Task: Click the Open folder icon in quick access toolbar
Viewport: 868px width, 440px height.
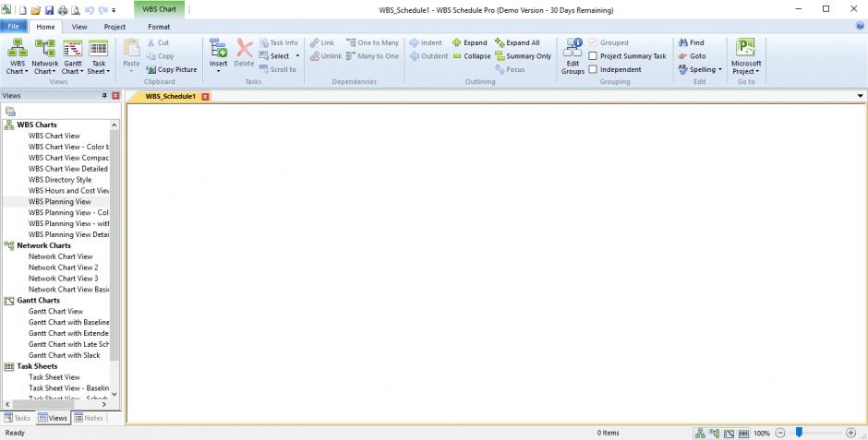Action: [x=36, y=10]
